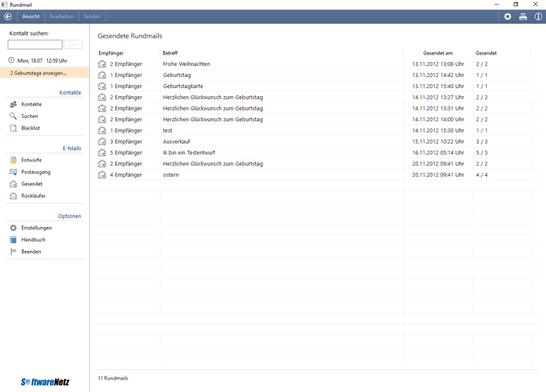Viewport: 546px width, 392px height.
Task: Click the printer icon in top bar
Action: (x=523, y=16)
